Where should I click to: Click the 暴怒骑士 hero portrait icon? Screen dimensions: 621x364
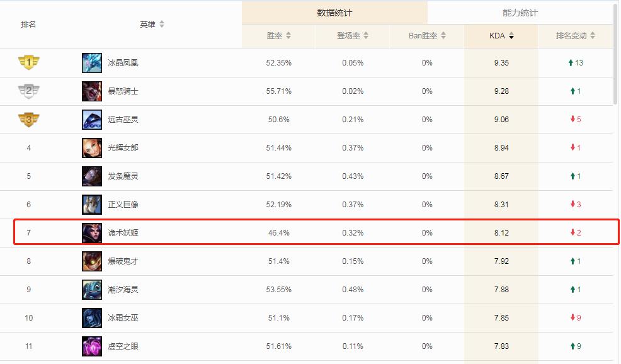92,91
